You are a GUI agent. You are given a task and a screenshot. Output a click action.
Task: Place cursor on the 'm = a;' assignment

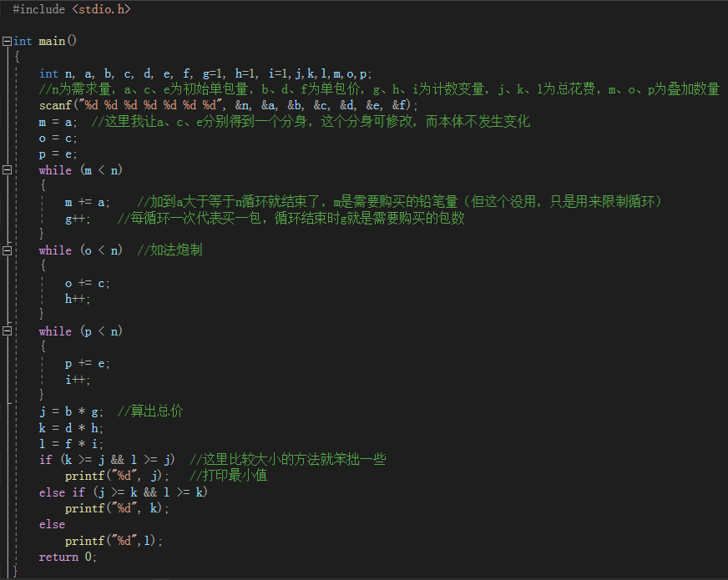pos(58,122)
